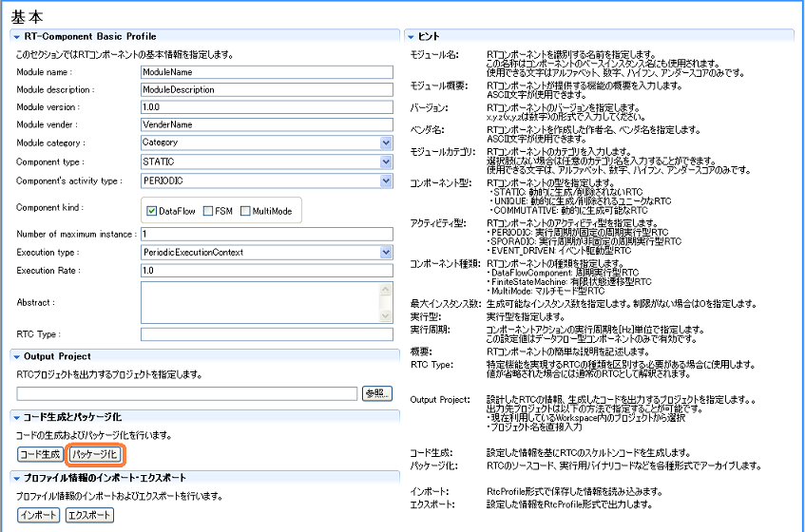
Task: Open the Component type dropdown STATIC
Action: [386, 162]
